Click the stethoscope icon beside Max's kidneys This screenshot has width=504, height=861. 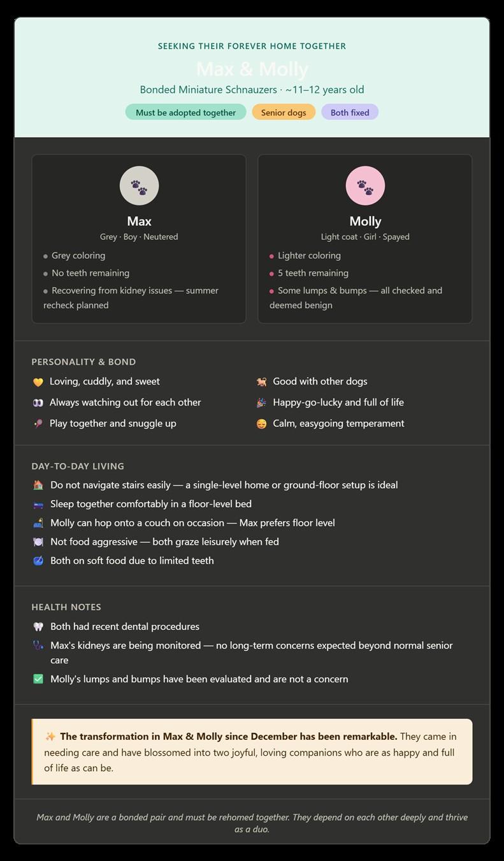[38, 645]
